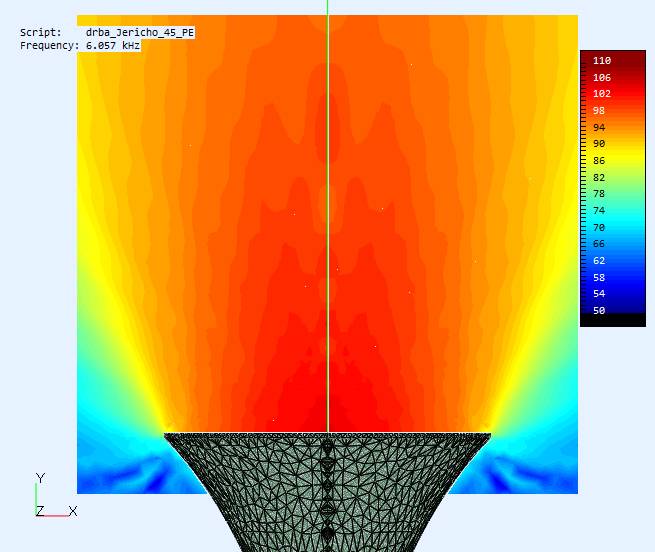Click the 74 label on color scale

599,210
